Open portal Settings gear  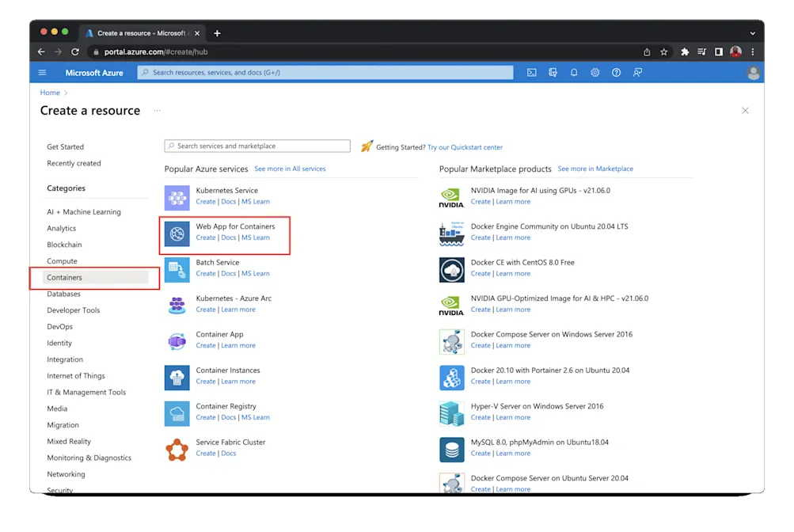595,72
